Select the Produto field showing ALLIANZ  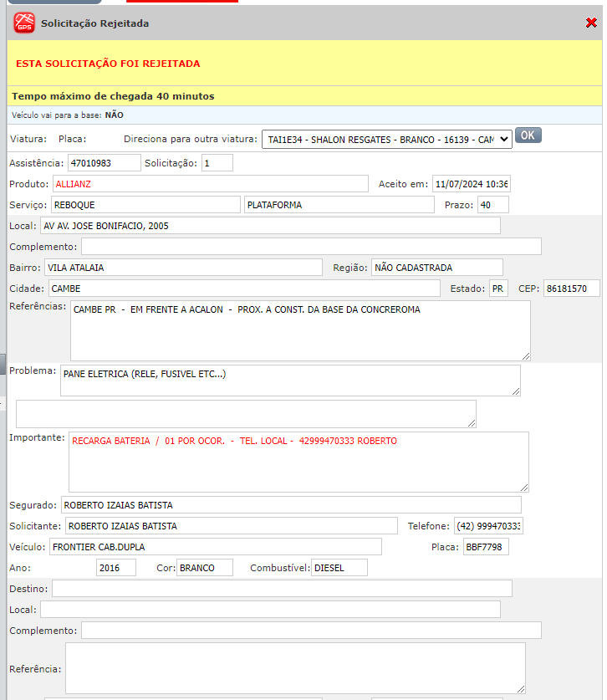[210, 184]
